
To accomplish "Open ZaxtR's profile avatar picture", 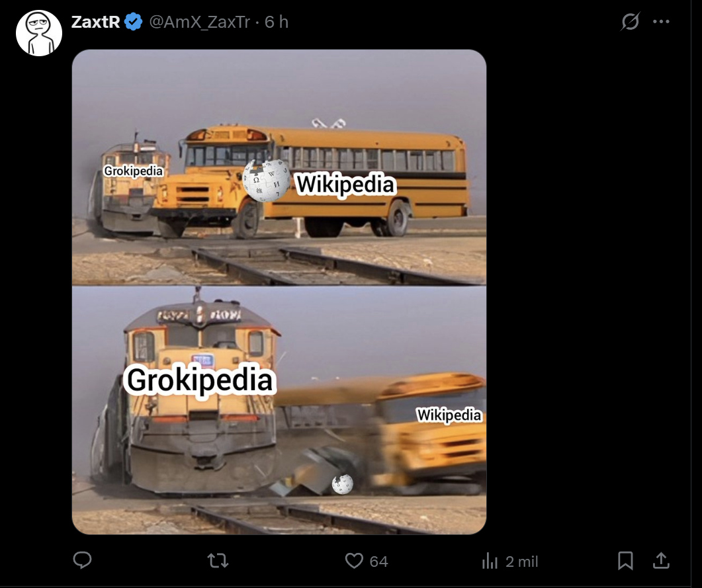I will pyautogui.click(x=39, y=33).
